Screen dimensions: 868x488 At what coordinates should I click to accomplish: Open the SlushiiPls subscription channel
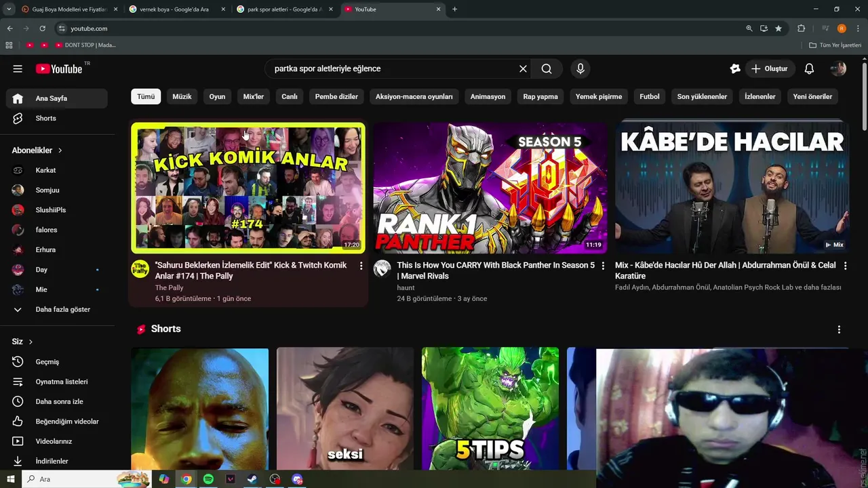pos(57,210)
